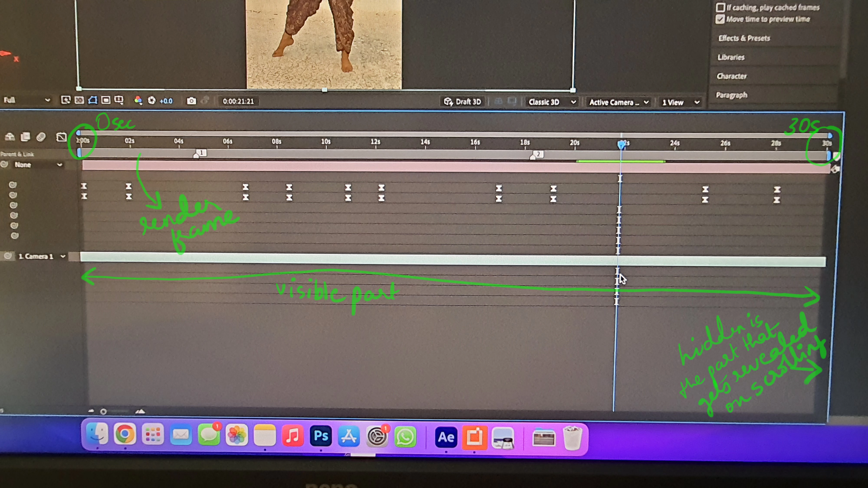
Task: Uncheck 'Move time to preview time'
Action: [720, 19]
